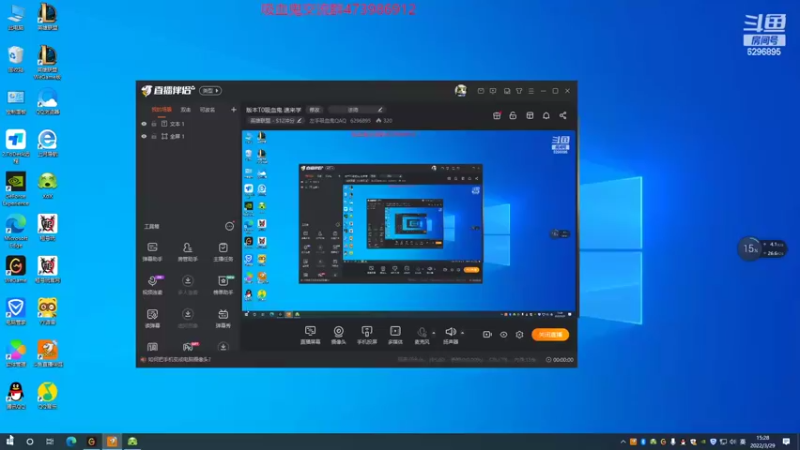Open the gift box icon with a red dot

(x=497, y=116)
